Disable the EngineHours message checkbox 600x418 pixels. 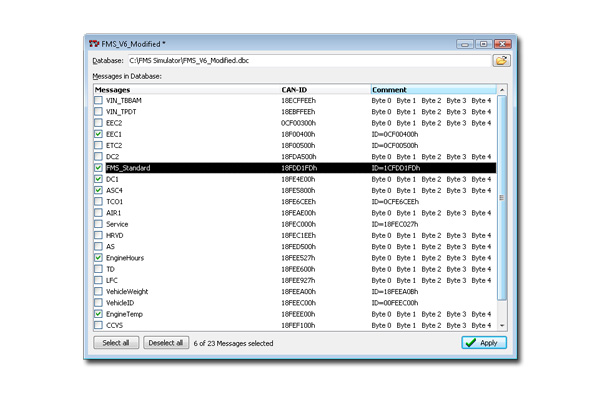(x=98, y=258)
